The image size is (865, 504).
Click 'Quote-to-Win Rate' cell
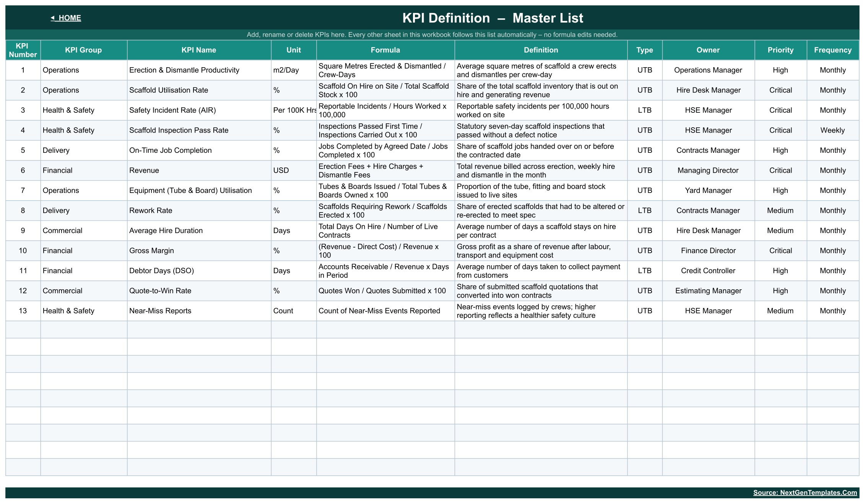coord(199,291)
